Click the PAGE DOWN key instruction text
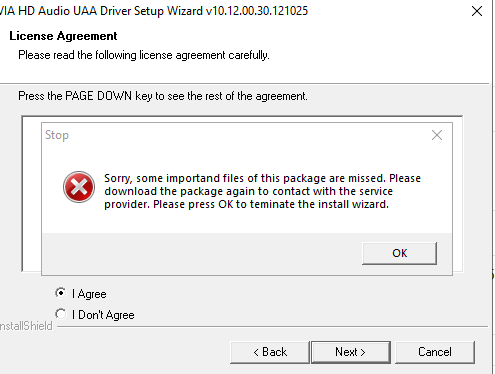The width and height of the screenshot is (495, 374). [x=163, y=96]
